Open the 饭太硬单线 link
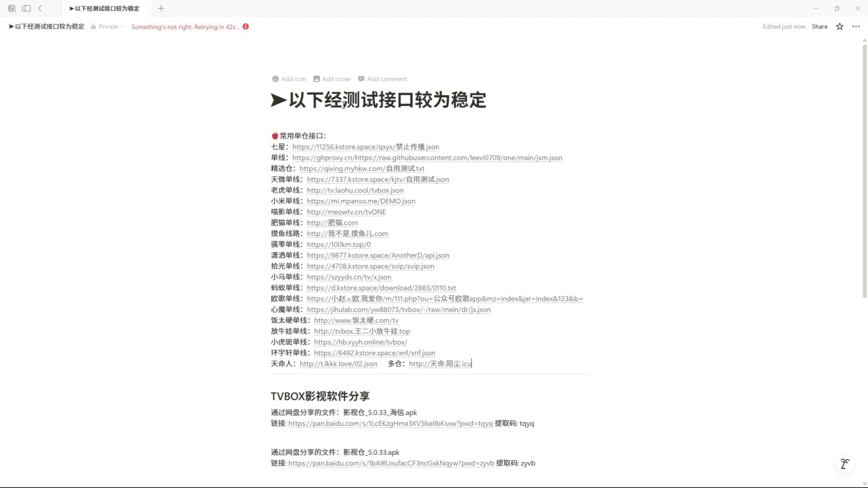 tap(356, 320)
